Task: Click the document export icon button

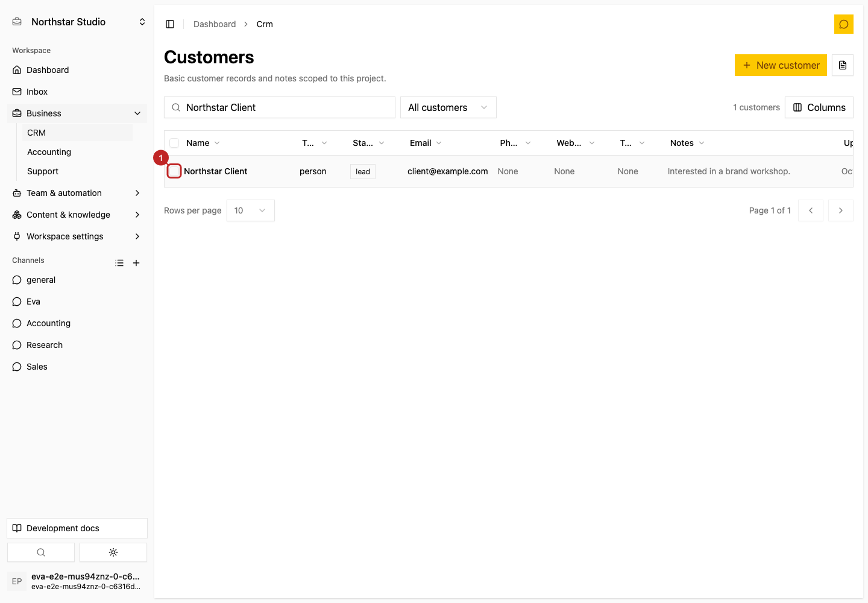Action: point(843,65)
